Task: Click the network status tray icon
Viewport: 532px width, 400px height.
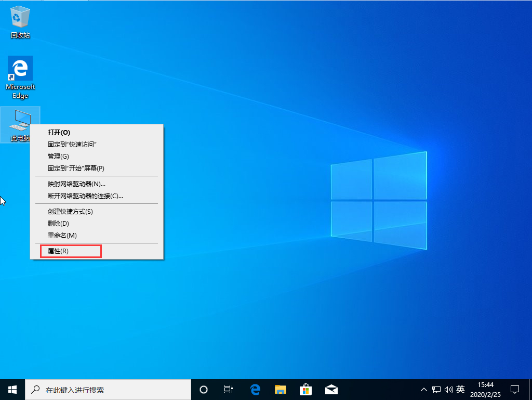Action: pos(435,389)
